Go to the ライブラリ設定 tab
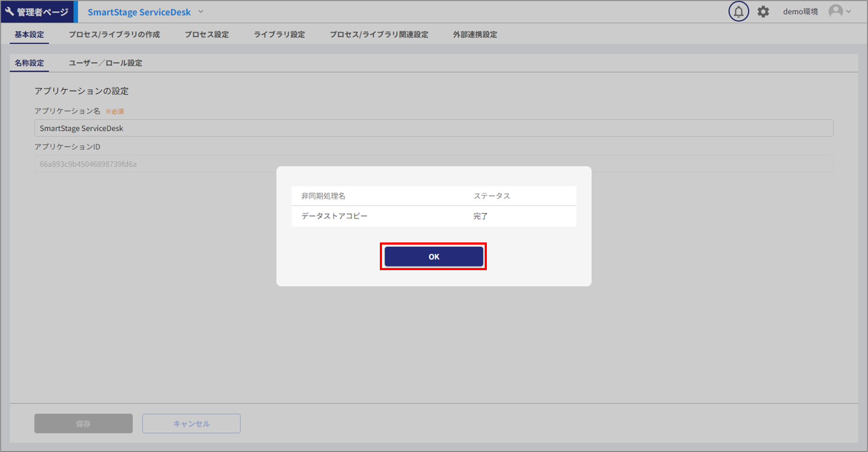 pyautogui.click(x=279, y=35)
